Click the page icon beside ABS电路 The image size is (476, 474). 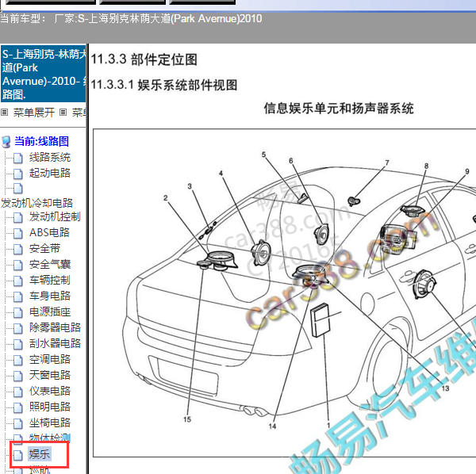[x=18, y=233]
